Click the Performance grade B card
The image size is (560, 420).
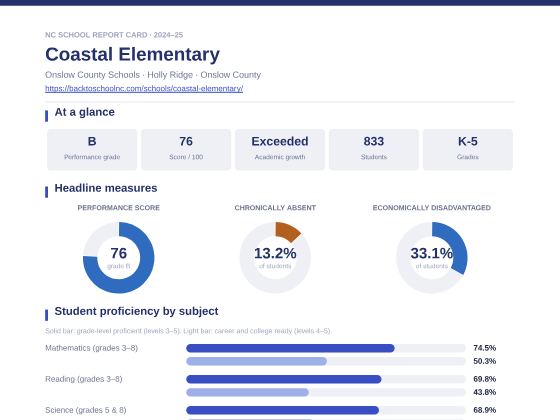click(x=92, y=150)
